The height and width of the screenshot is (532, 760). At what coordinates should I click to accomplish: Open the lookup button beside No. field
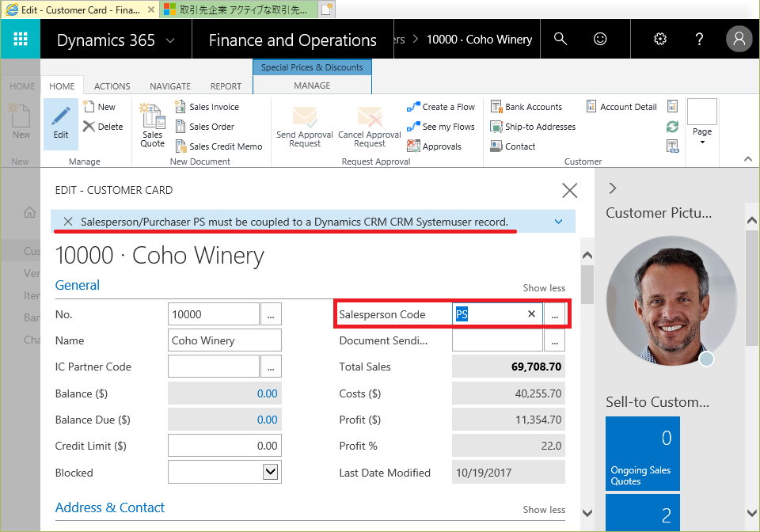271,314
